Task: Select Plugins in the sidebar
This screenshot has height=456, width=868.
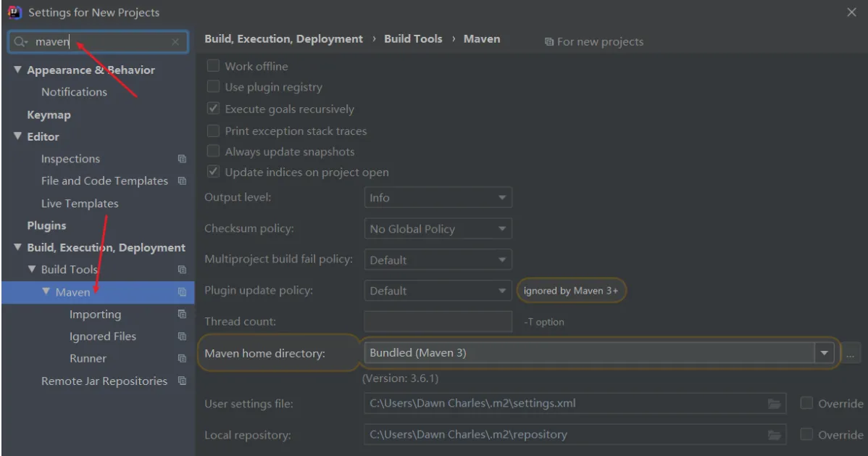Action: pyautogui.click(x=46, y=225)
